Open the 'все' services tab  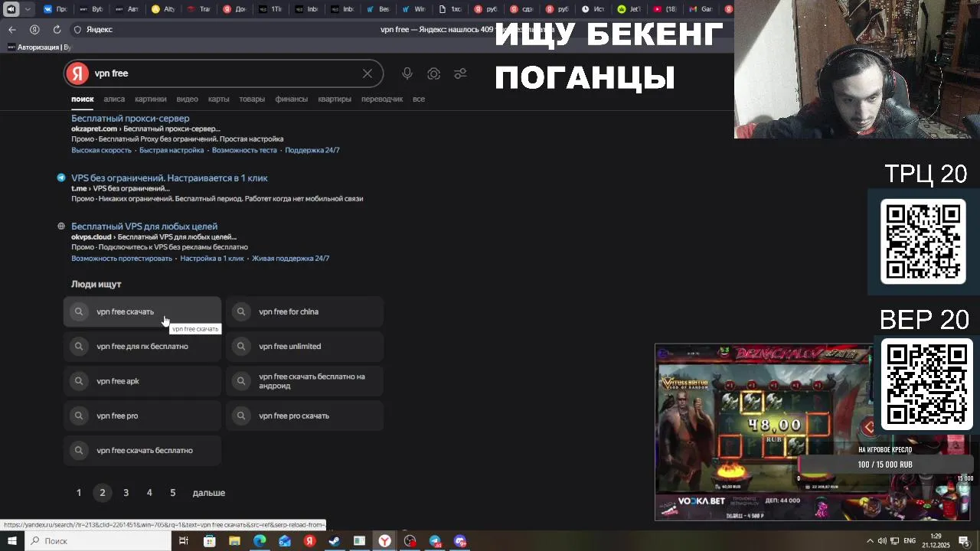[419, 99]
